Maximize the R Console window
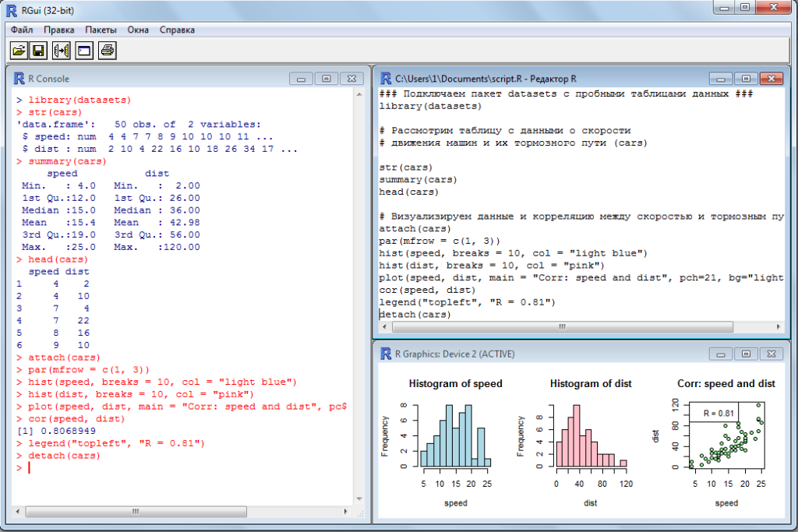 [327, 79]
